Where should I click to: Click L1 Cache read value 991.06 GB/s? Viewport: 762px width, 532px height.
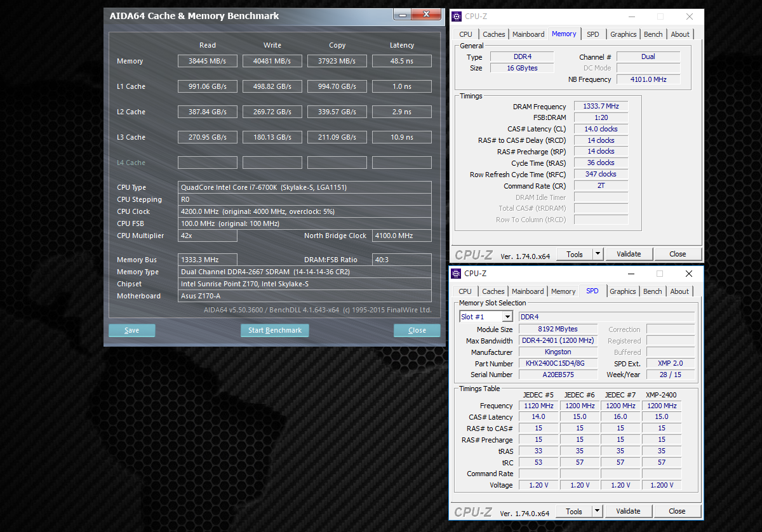point(208,86)
